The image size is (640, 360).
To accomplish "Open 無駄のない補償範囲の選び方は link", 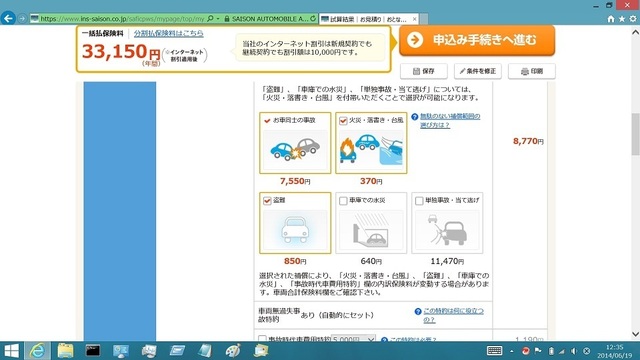I will tap(450, 121).
